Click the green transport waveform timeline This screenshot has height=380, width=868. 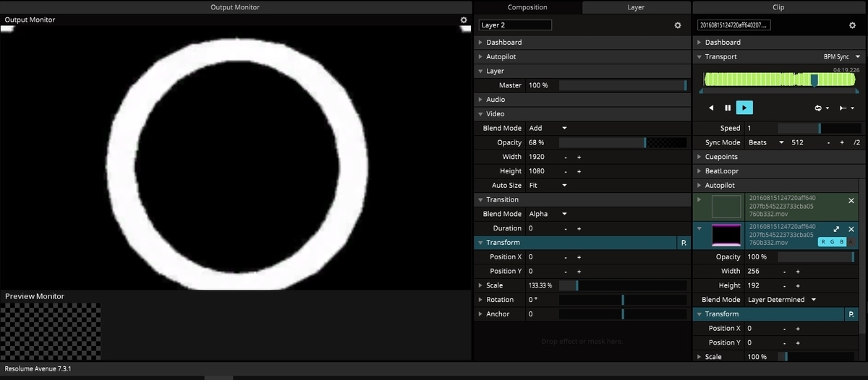click(x=780, y=80)
